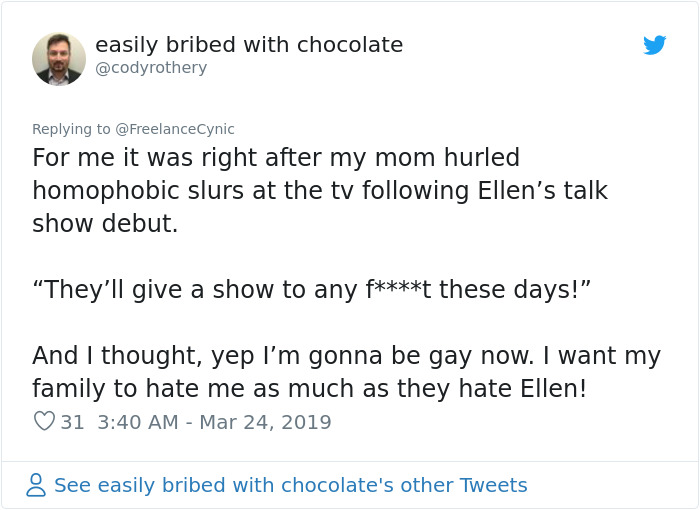
Task: Open the @codyrothery handle
Action: 151,68
